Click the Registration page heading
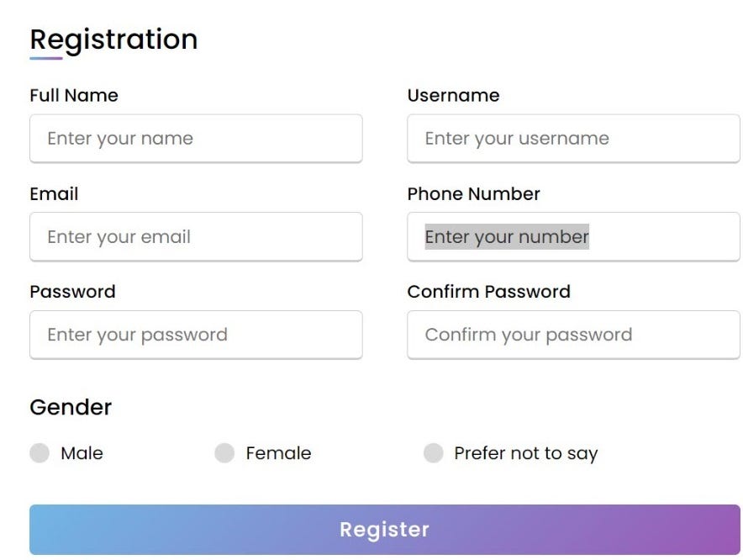 113,39
